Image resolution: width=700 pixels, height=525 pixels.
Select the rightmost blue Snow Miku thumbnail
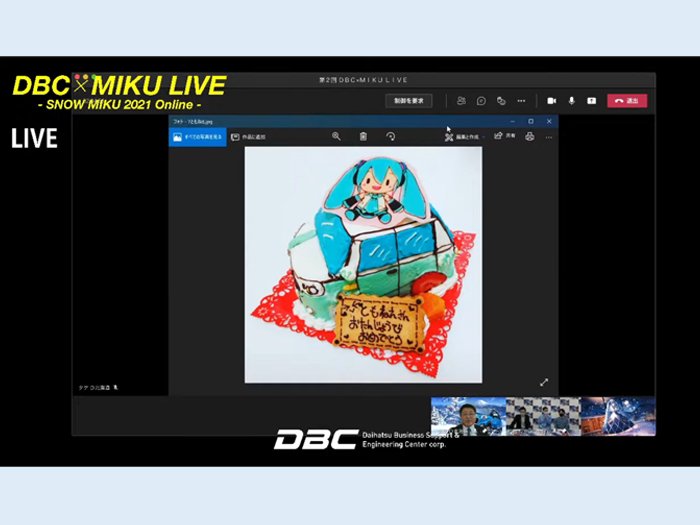pyautogui.click(x=618, y=417)
